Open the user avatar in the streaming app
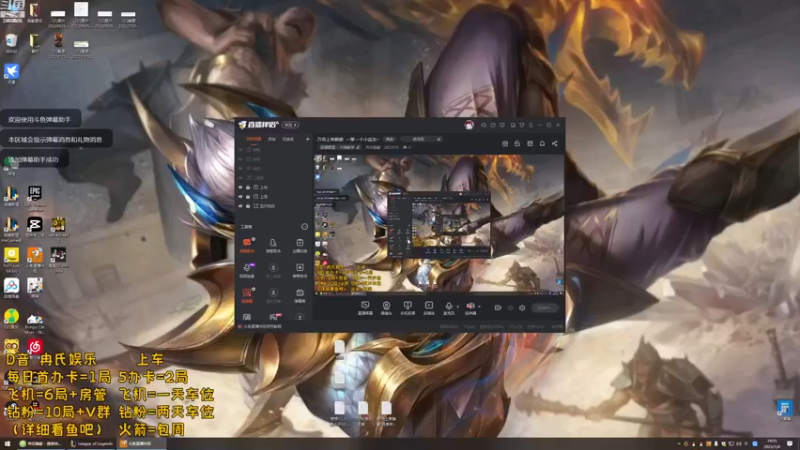This screenshot has height=450, width=800. click(x=469, y=125)
